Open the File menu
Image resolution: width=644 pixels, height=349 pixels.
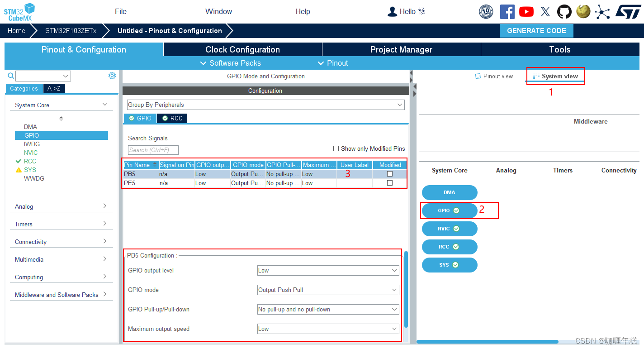(121, 11)
